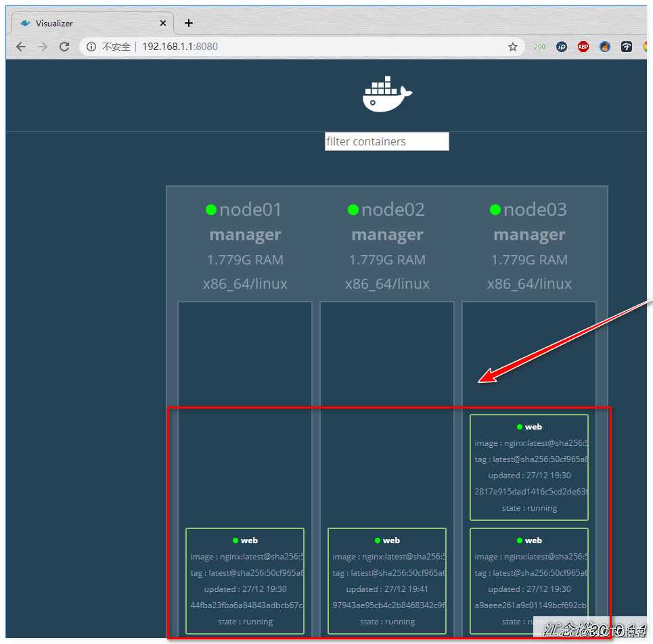Viewport: 653px width, 644px height.
Task: Click web title of container 97943ae95cb4
Action: click(391, 540)
